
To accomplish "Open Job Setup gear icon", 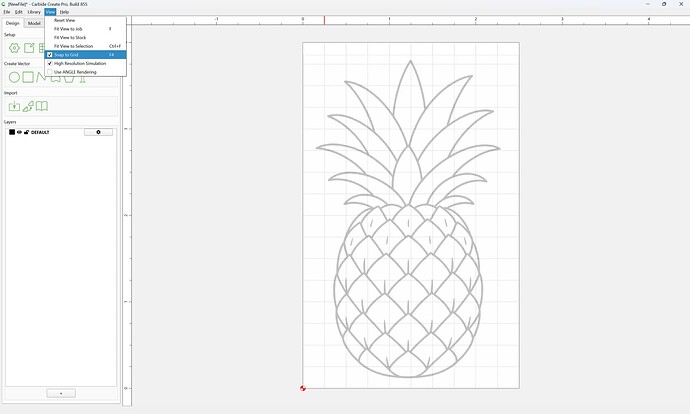I will pyautogui.click(x=14, y=48).
